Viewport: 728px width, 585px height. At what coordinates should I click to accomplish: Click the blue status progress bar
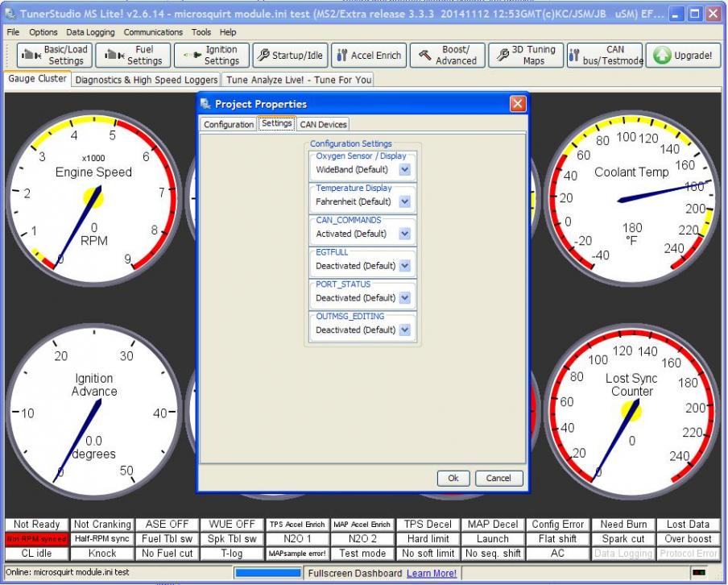pyautogui.click(x=268, y=573)
